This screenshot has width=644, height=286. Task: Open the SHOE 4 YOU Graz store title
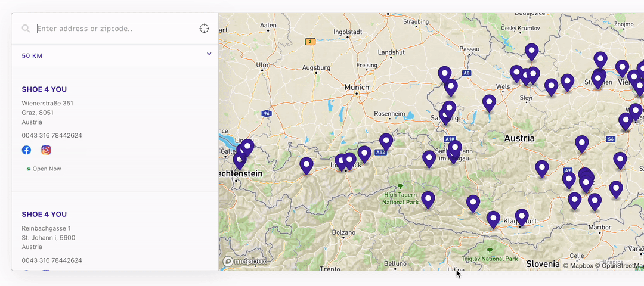44,89
